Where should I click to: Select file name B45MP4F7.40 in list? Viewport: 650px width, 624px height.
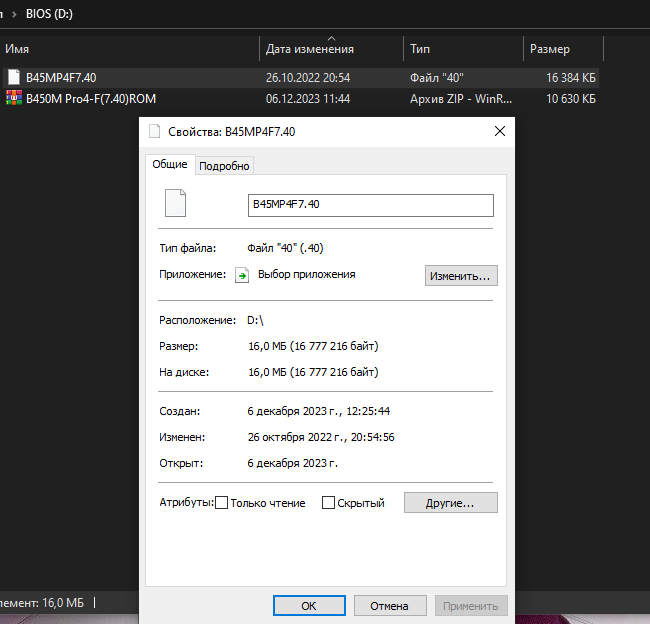click(61, 78)
